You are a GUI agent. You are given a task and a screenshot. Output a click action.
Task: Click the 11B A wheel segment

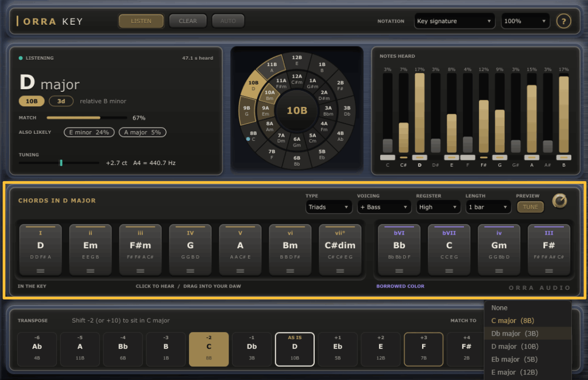272,67
